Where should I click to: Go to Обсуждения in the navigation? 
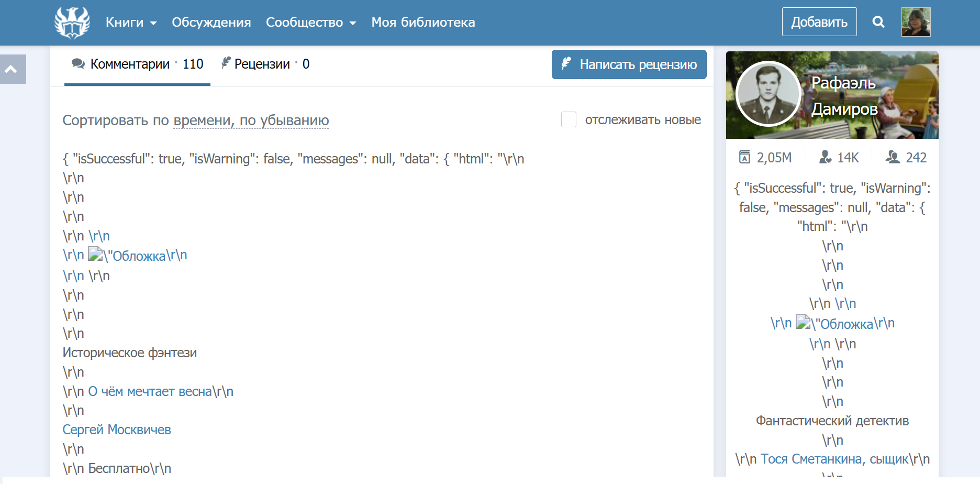coord(211,23)
